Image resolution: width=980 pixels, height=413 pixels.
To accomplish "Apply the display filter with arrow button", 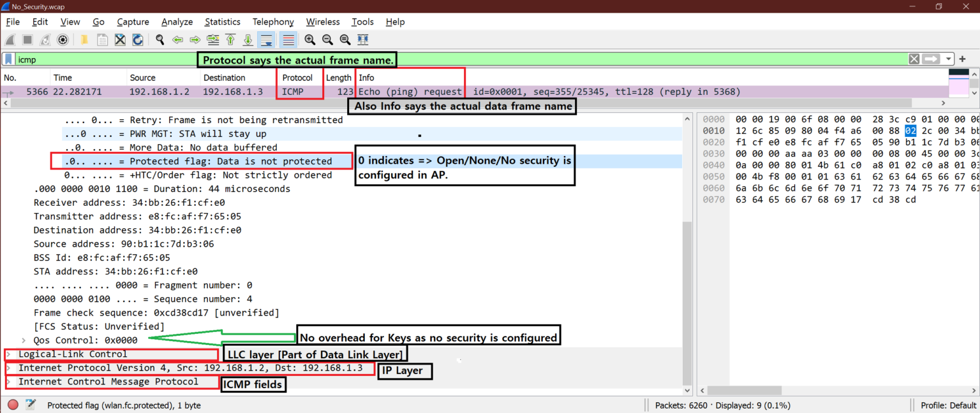I will [931, 59].
